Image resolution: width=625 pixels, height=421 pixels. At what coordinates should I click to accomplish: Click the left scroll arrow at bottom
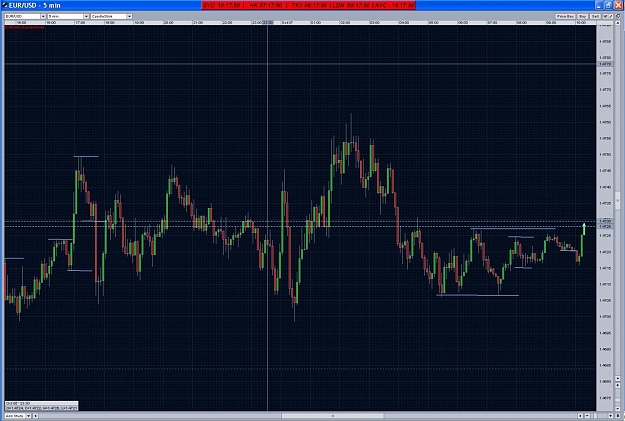[x=35, y=416]
